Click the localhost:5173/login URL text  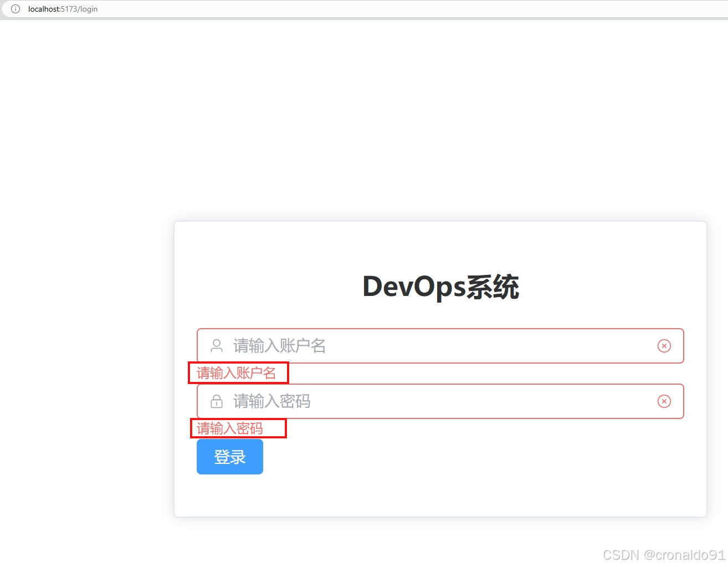tap(63, 9)
